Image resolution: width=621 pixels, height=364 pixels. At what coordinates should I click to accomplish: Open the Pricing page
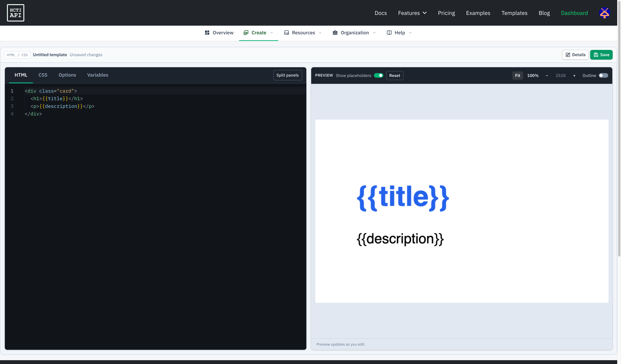(x=446, y=13)
